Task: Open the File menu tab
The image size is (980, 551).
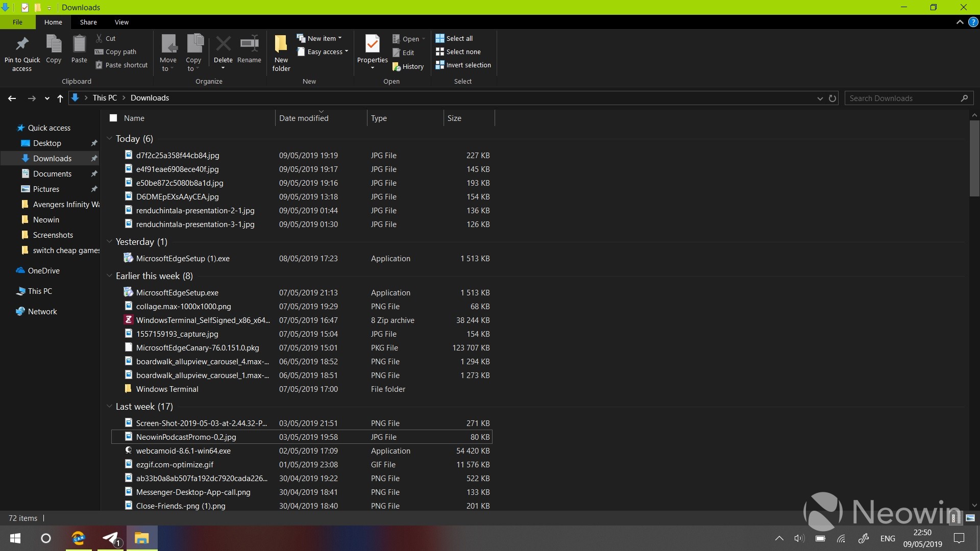Action: click(x=17, y=22)
